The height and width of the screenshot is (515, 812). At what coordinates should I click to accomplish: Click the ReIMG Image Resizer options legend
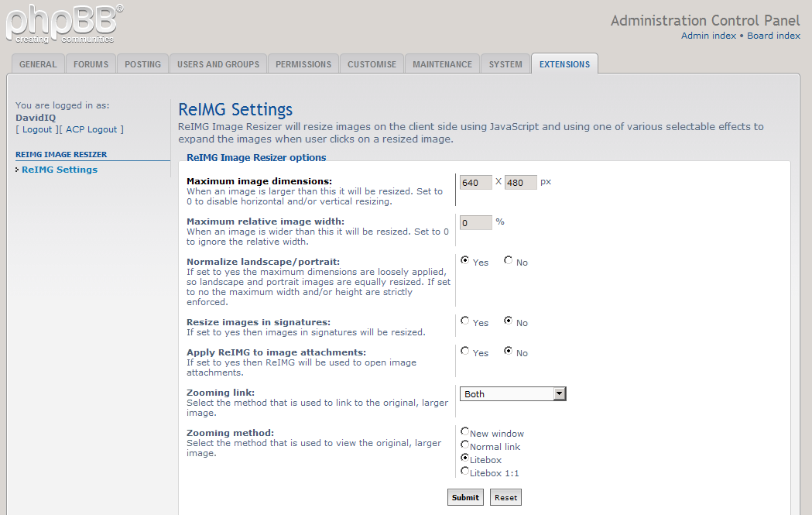point(256,157)
